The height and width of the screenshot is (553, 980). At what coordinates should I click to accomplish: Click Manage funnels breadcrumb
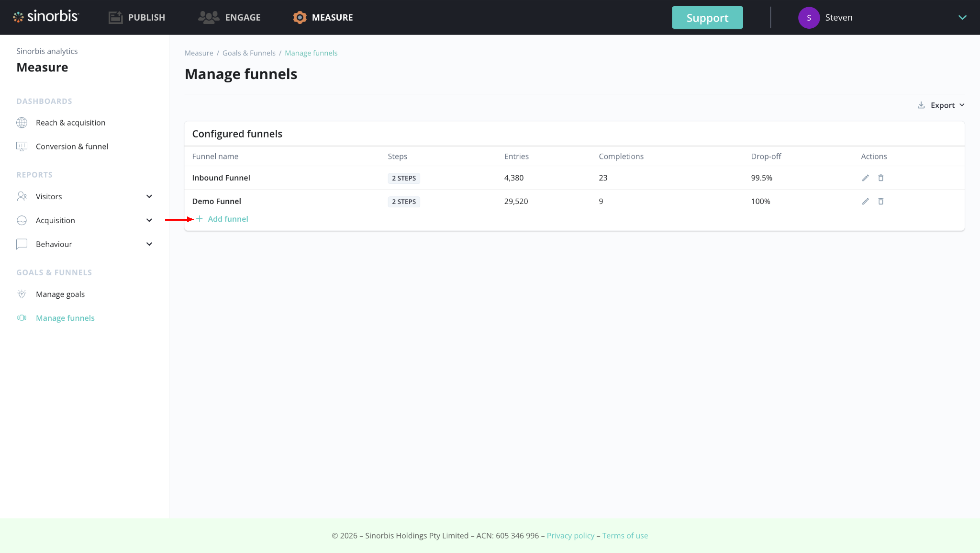[x=311, y=53]
